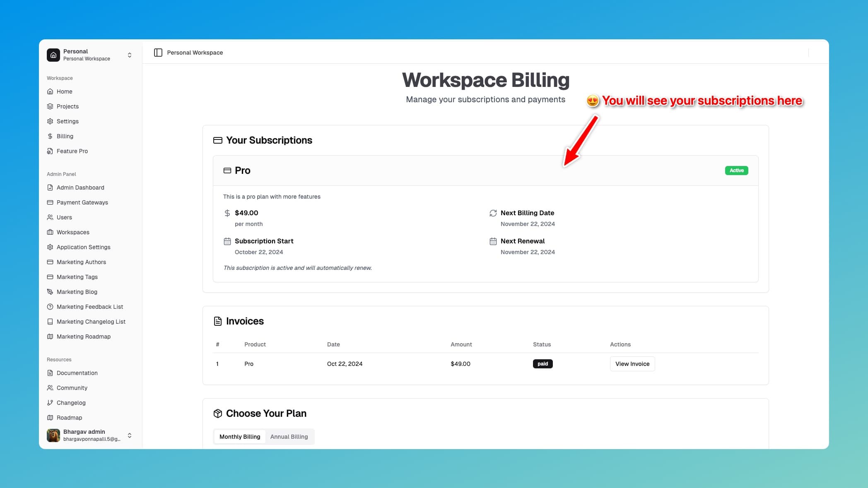This screenshot has height=488, width=868.
Task: Open the Documentation link
Action: pyautogui.click(x=77, y=373)
